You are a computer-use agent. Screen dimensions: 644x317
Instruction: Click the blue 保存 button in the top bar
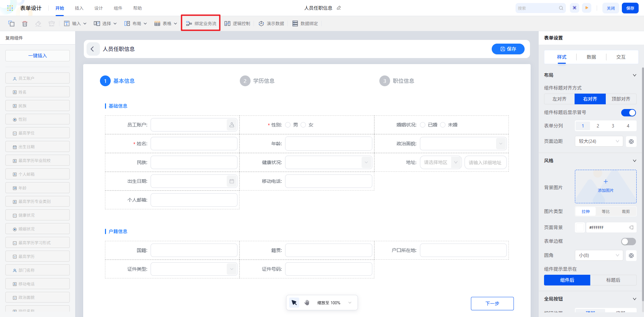pyautogui.click(x=630, y=8)
